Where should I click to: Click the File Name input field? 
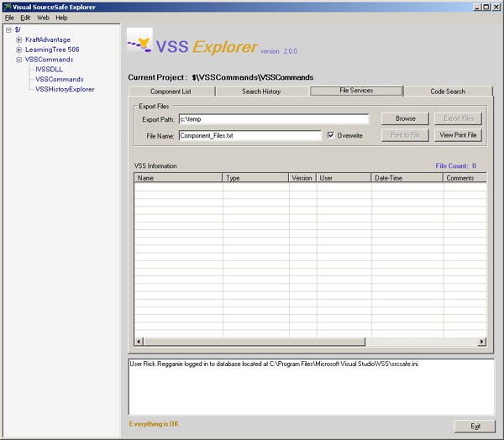(x=250, y=136)
